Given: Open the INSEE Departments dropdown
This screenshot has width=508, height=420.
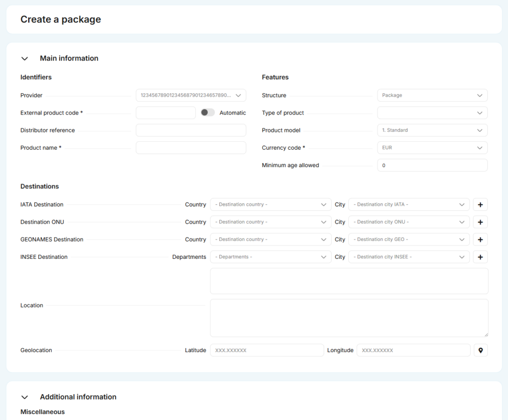Looking at the screenshot, I should [270, 257].
